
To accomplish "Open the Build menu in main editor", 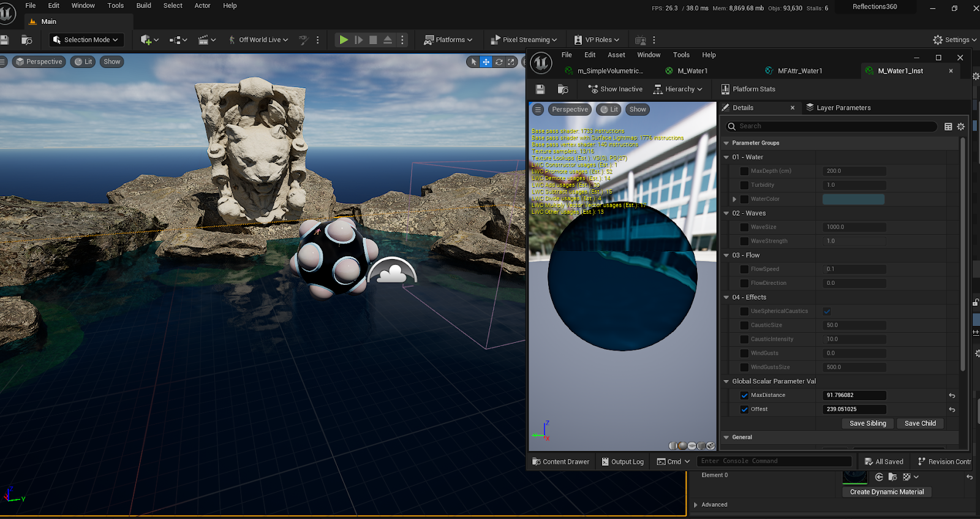I will (144, 6).
